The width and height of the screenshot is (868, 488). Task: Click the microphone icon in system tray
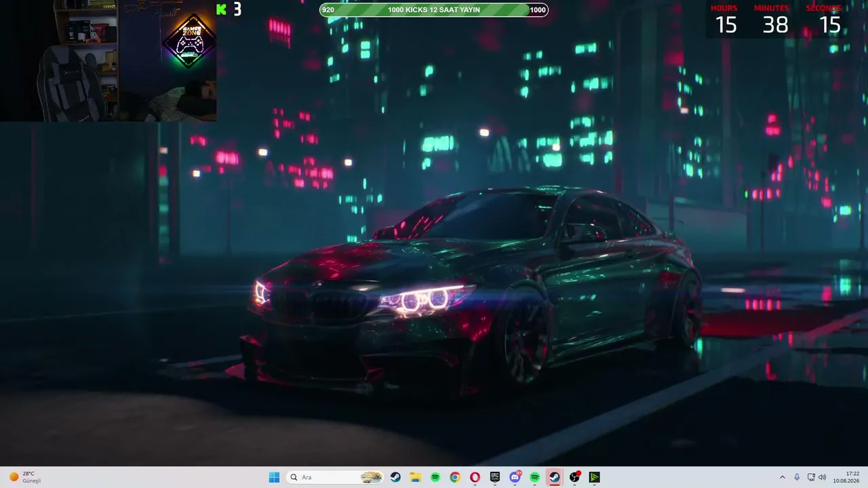pos(797,477)
